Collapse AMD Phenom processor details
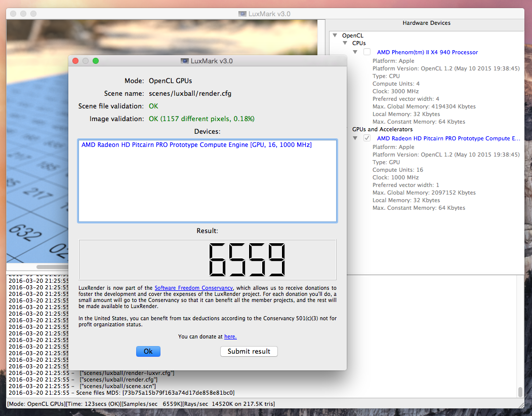532x416 pixels. pyautogui.click(x=355, y=52)
